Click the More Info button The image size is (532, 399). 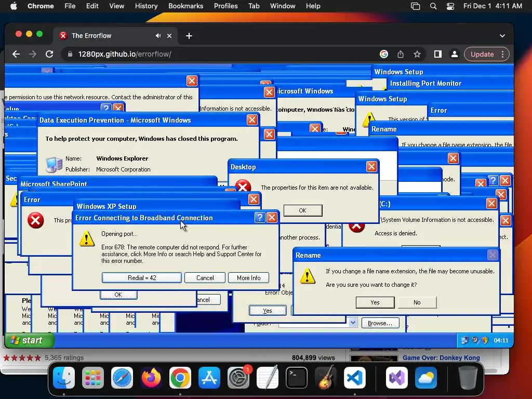[x=249, y=278]
